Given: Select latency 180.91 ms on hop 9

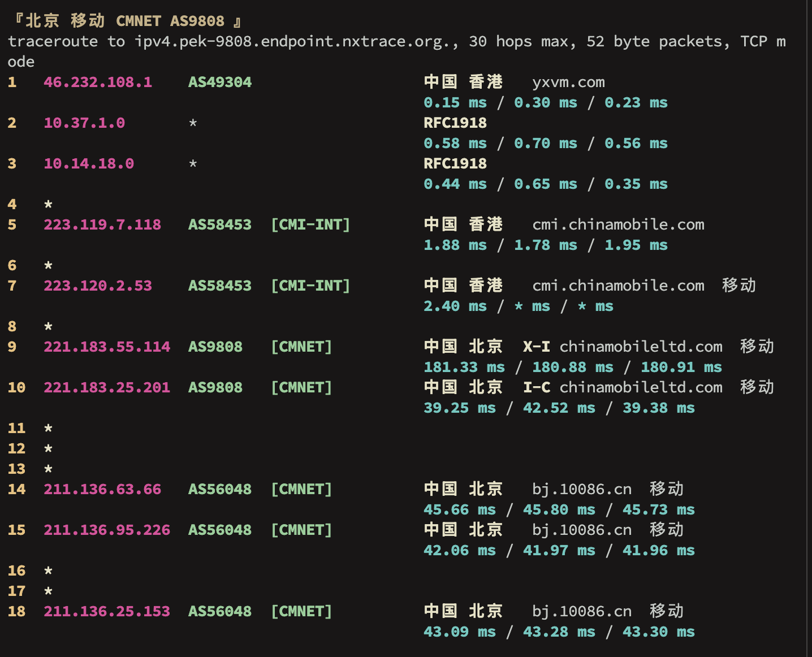Looking at the screenshot, I should [681, 367].
